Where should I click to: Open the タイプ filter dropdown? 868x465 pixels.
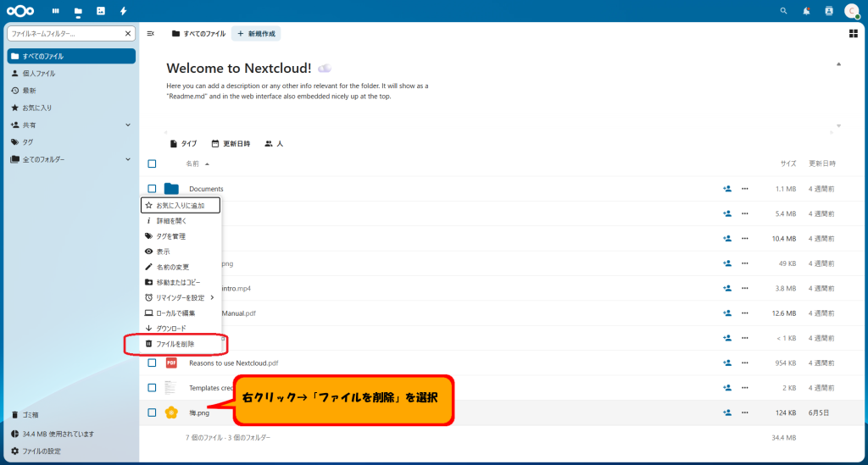point(183,144)
